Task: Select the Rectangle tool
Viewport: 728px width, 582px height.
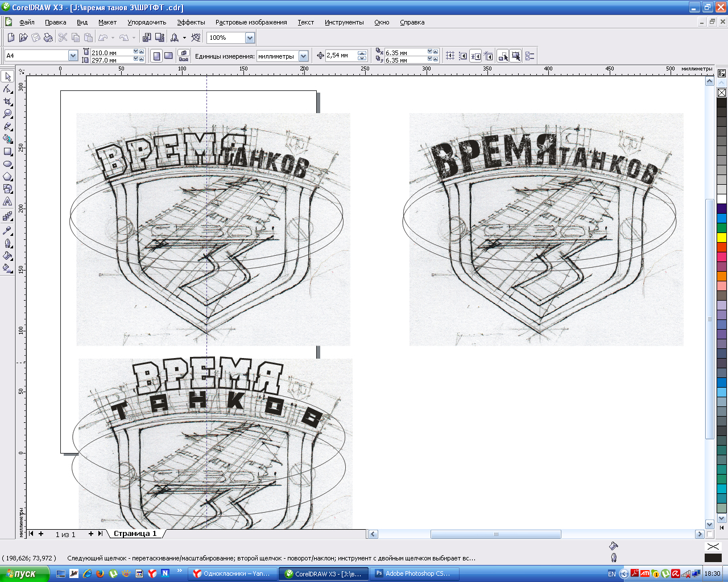Action: point(7,152)
